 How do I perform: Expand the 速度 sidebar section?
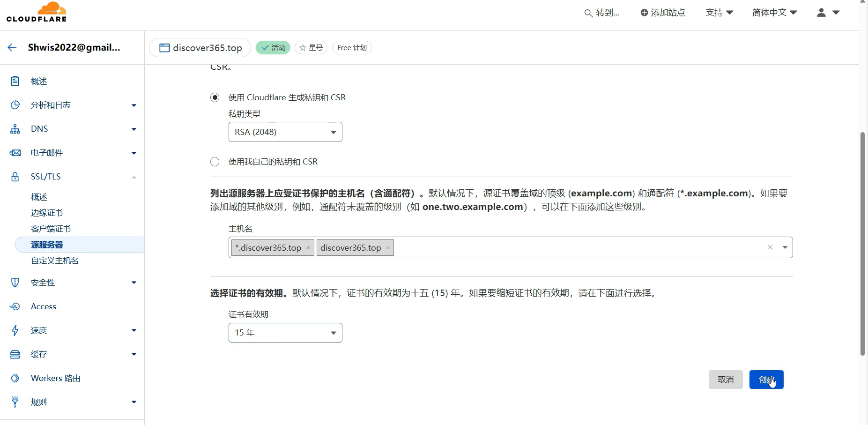tap(134, 330)
